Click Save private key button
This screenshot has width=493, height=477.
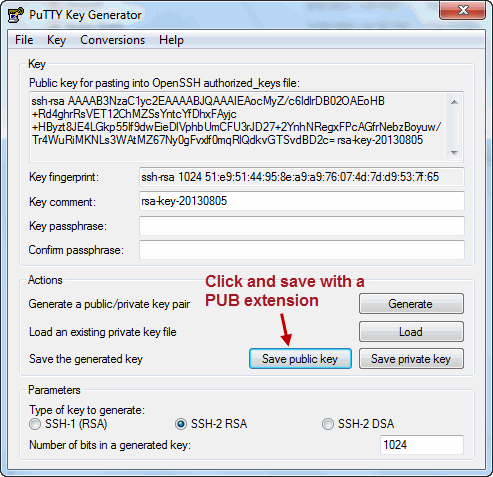pos(411,359)
